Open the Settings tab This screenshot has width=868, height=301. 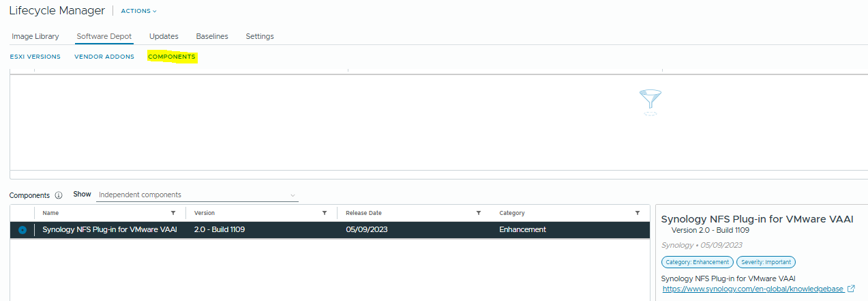coord(260,36)
